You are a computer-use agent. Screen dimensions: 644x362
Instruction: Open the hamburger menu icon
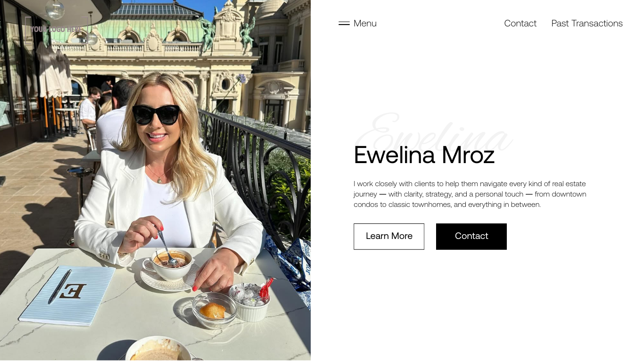coord(344,23)
